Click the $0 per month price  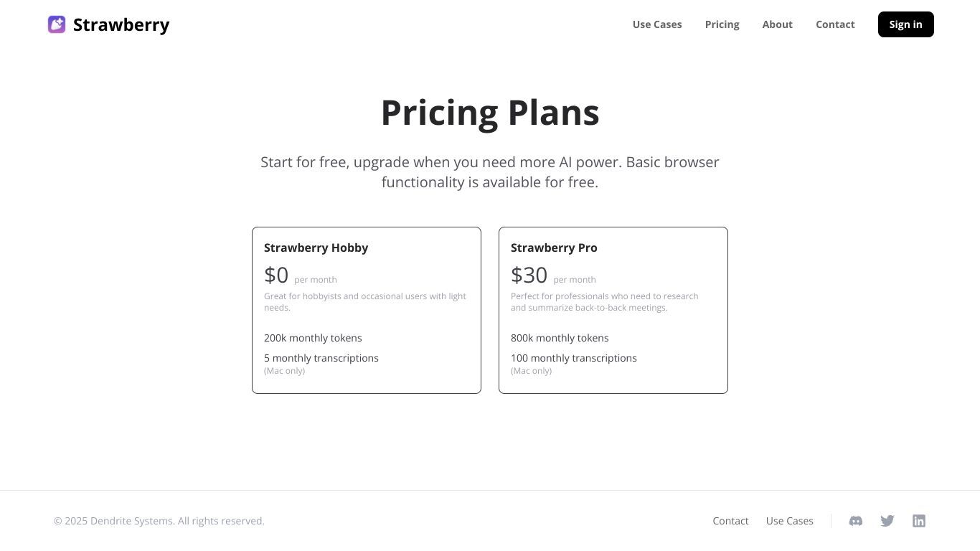pyautogui.click(x=300, y=275)
